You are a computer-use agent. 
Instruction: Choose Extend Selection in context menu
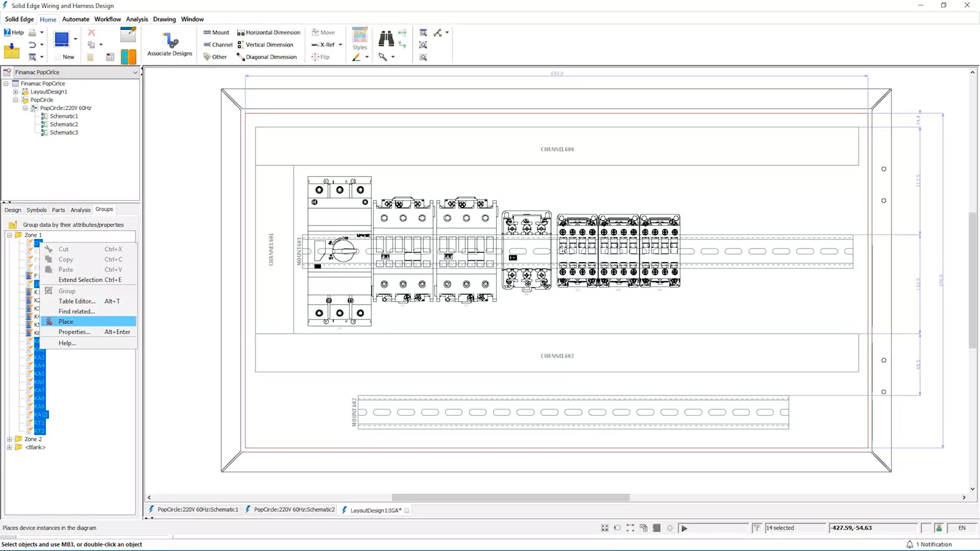click(x=88, y=280)
